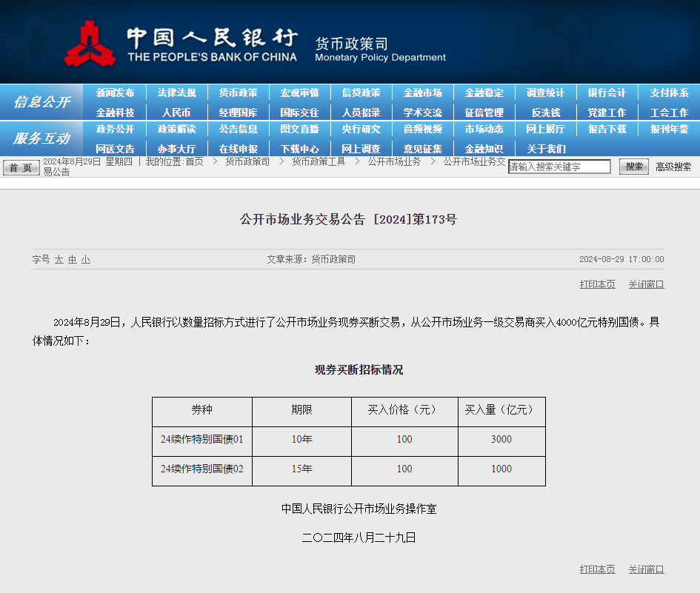Viewport: 700px width, 593px height.
Task: Select 金融市场 from the top navigation
Action: (x=423, y=93)
